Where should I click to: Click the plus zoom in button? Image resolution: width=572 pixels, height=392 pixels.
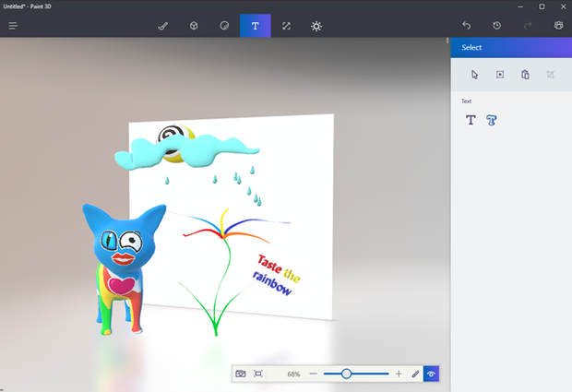399,374
